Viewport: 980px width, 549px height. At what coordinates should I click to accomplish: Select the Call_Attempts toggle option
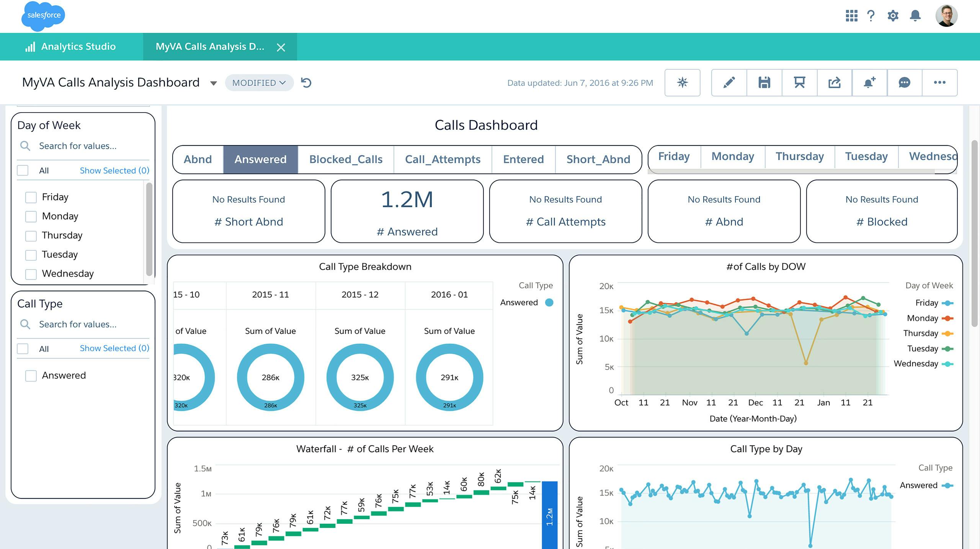pos(443,159)
